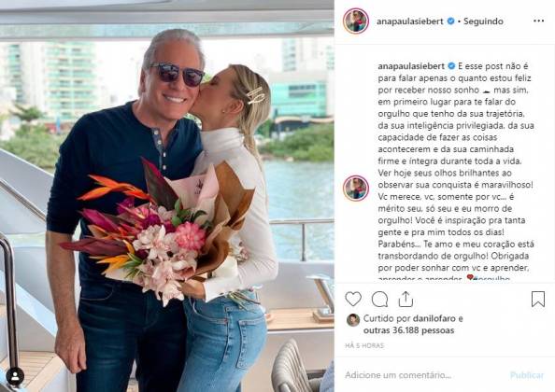Screen dimensions: 555x392
Task: Share the post using the share arrow icon
Action: [x=406, y=299]
